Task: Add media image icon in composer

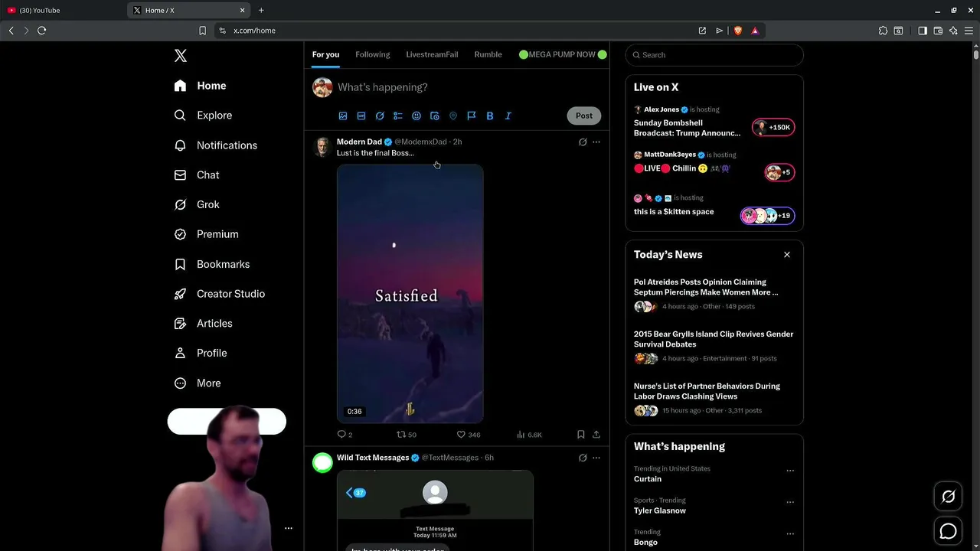Action: coord(343,116)
